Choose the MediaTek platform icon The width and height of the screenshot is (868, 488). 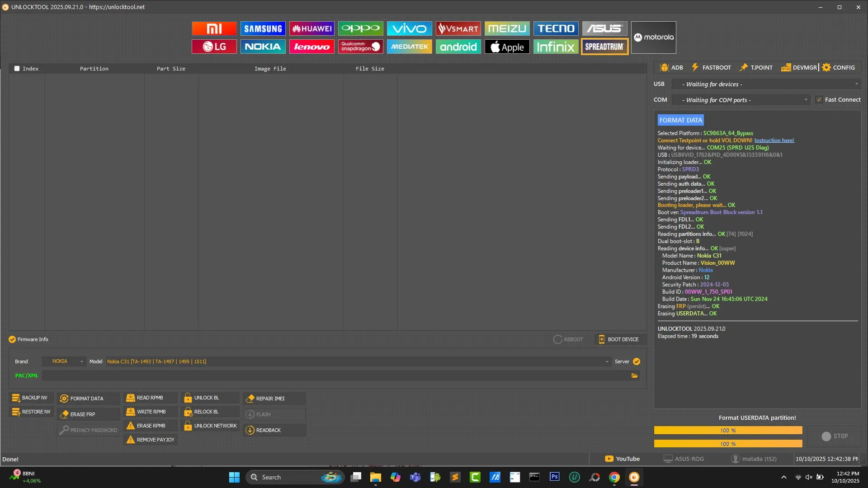(409, 47)
